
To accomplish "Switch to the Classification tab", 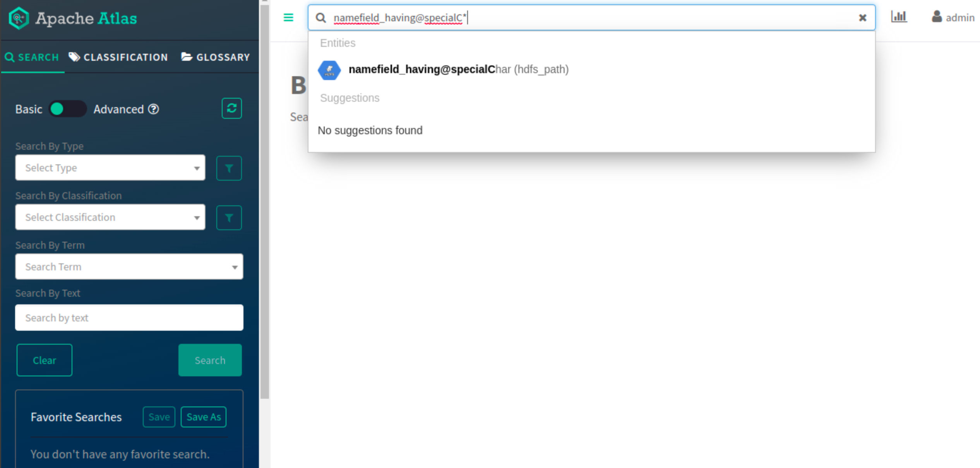I will click(118, 57).
